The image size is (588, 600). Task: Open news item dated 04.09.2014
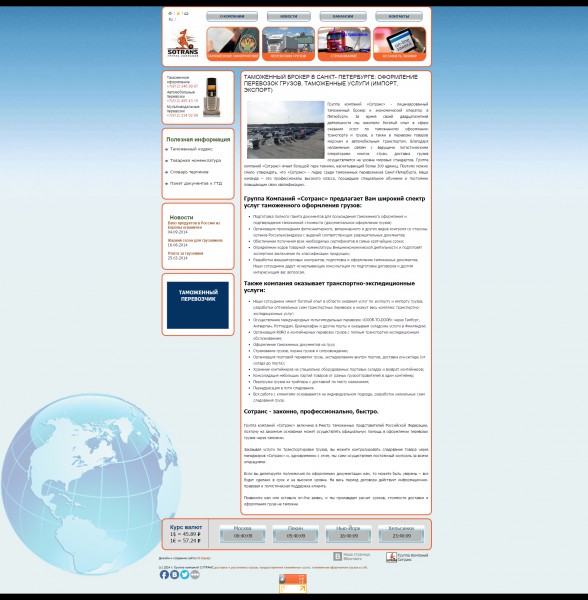pos(194,225)
